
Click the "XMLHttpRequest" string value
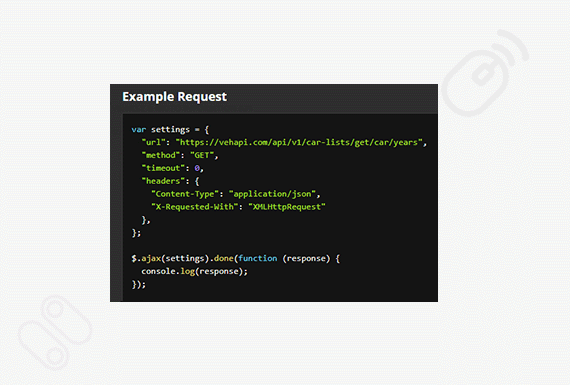287,207
